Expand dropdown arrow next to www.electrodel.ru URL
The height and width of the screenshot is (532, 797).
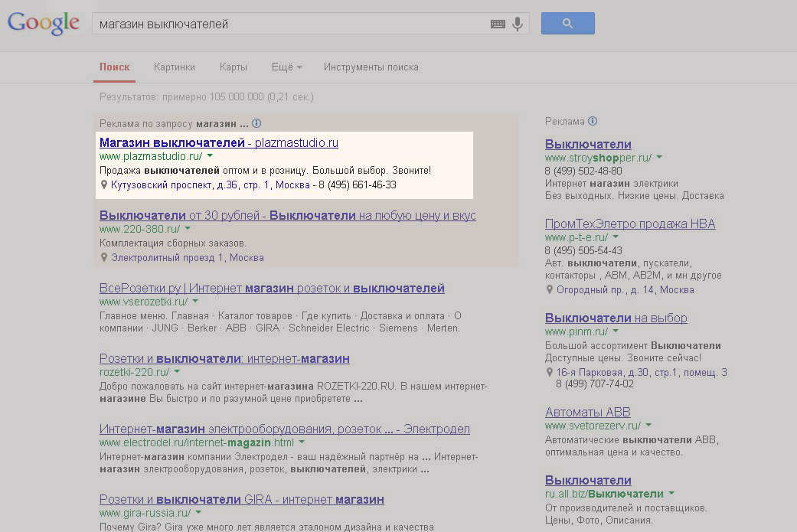click(x=302, y=442)
